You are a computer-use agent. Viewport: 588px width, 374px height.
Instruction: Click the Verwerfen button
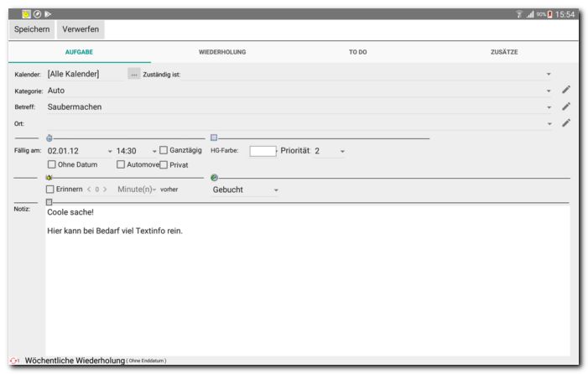[x=81, y=29]
